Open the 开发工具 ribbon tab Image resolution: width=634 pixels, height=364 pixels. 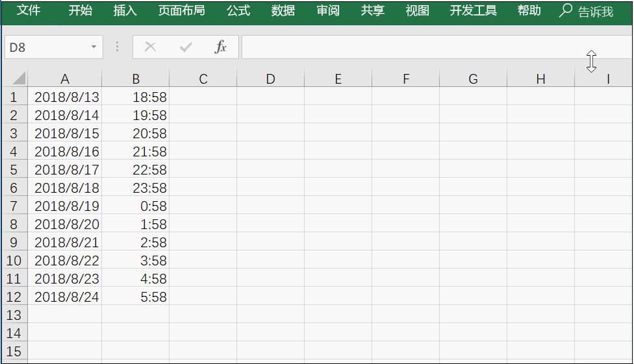tap(473, 10)
